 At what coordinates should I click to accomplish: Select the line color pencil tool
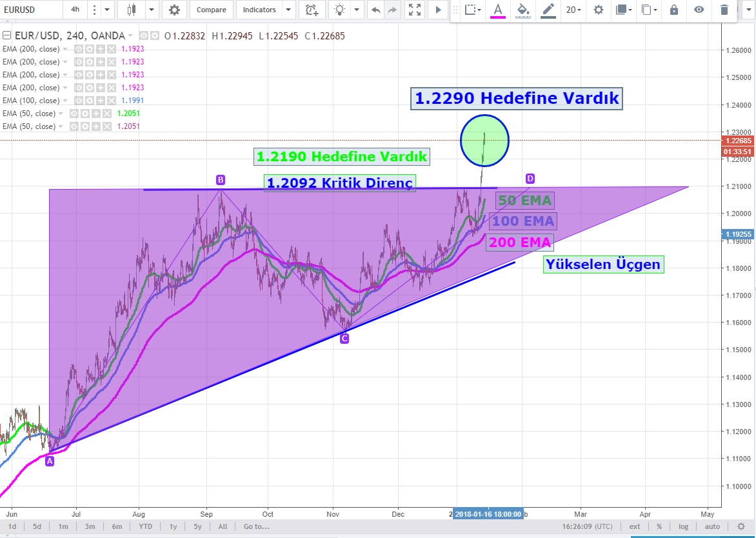[x=548, y=10]
